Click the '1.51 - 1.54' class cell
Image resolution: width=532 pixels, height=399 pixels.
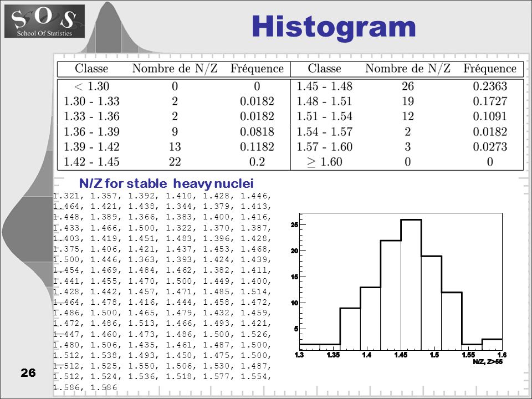pyautogui.click(x=325, y=116)
